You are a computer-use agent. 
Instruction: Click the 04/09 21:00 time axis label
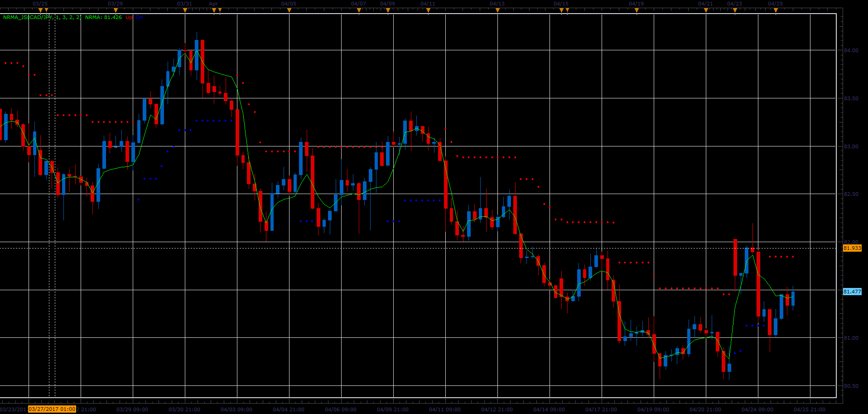393,409
